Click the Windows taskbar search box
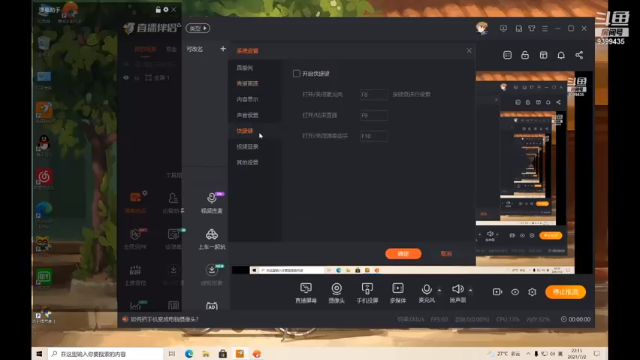640x360 pixels. pyautogui.click(x=105, y=354)
